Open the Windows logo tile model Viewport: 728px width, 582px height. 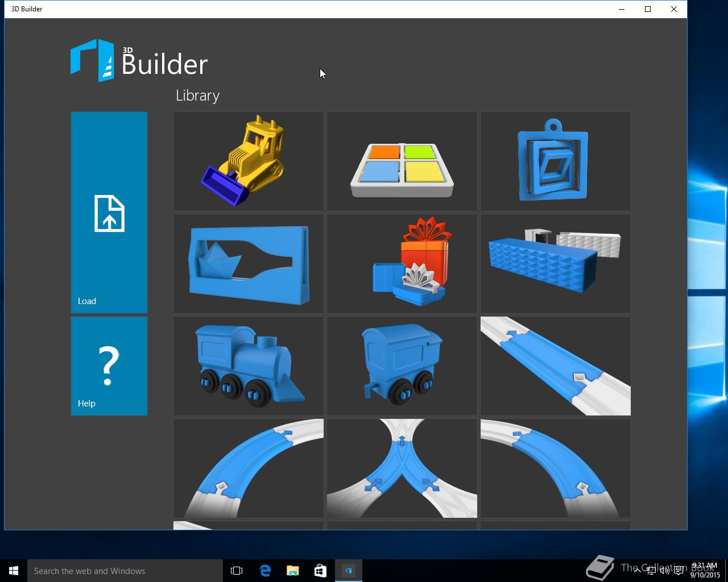click(x=402, y=161)
